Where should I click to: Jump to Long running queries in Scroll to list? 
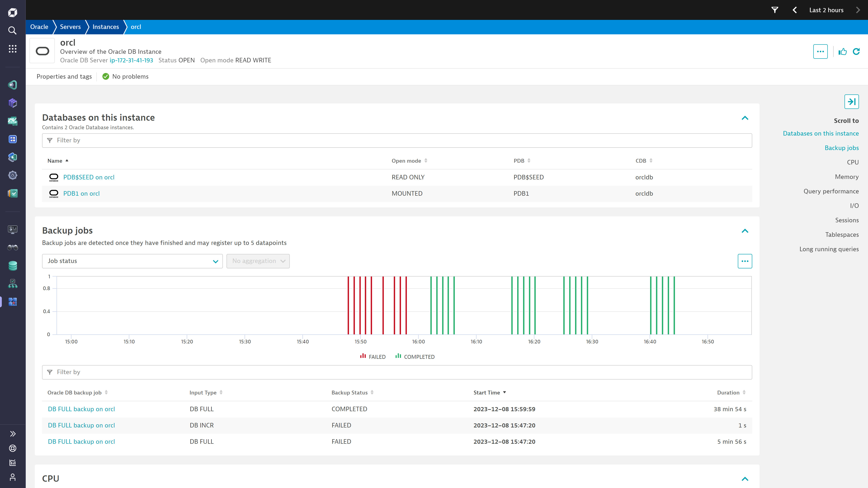(x=829, y=249)
